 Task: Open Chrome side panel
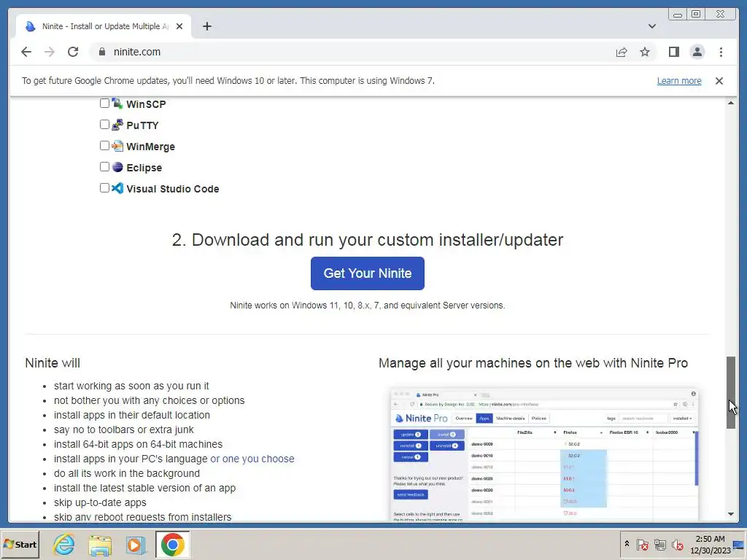[673, 52]
